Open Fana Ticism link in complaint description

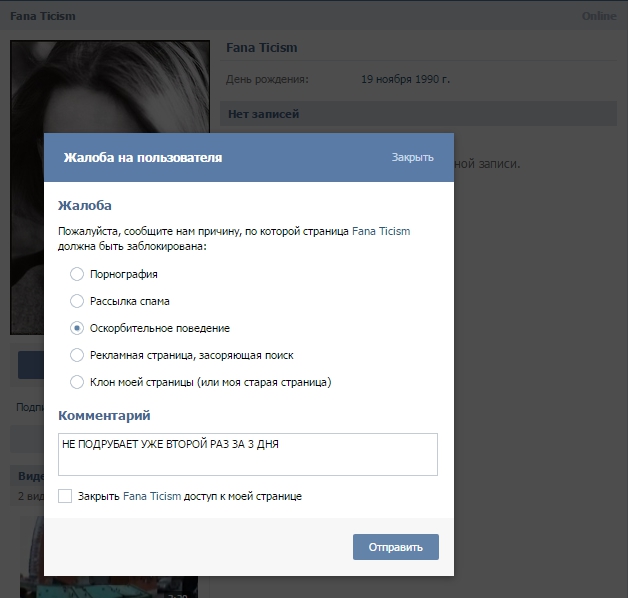point(381,231)
